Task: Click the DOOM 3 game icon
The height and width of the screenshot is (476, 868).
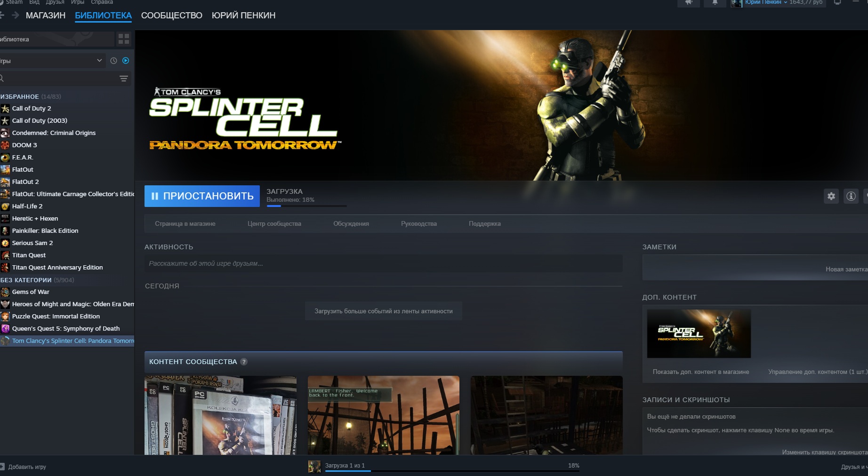Action: tap(5, 145)
